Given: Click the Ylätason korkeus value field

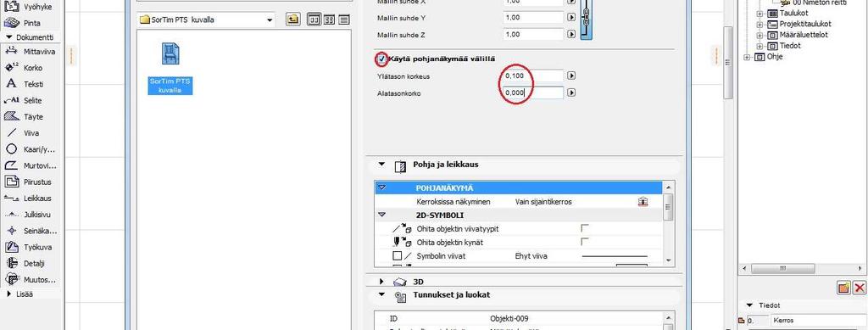Looking at the screenshot, I should coord(534,76).
